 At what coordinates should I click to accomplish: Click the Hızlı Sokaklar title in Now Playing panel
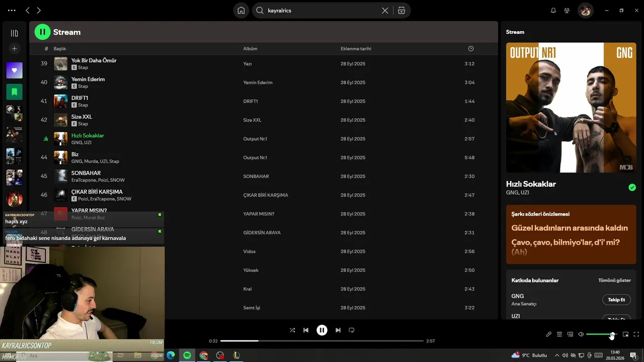point(531,184)
